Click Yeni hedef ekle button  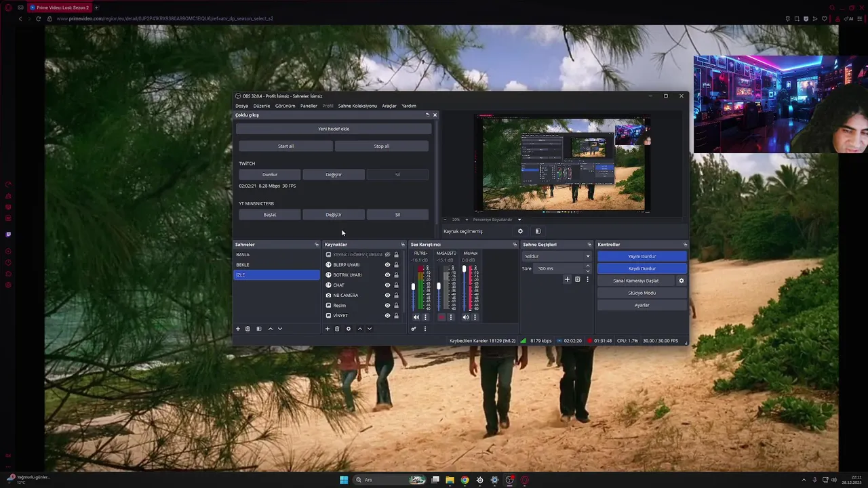tap(334, 129)
